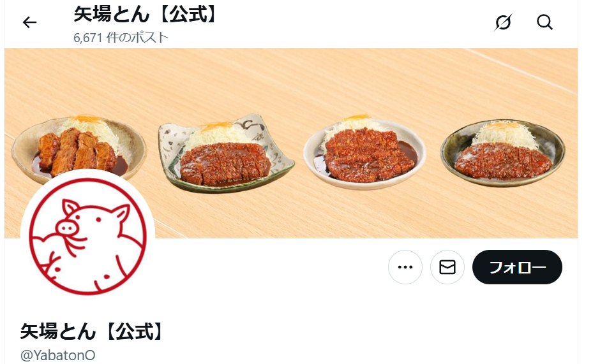
Task: Click the shredded cabbage on the green plate
Action: coord(505,134)
